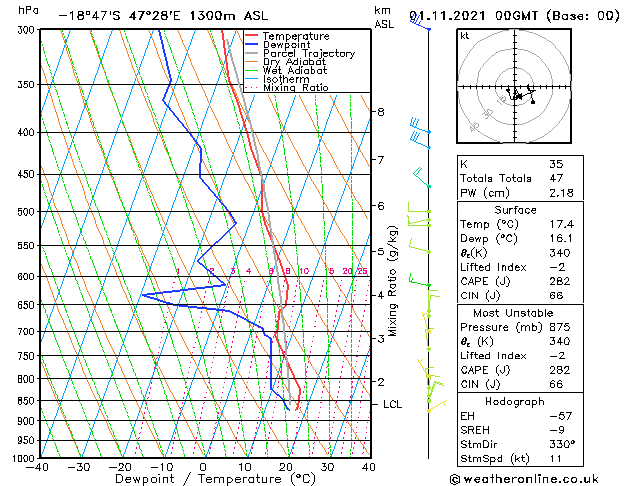The height and width of the screenshot is (486, 629).
Task: Click the LCL level marker label
Action: pyautogui.click(x=392, y=404)
